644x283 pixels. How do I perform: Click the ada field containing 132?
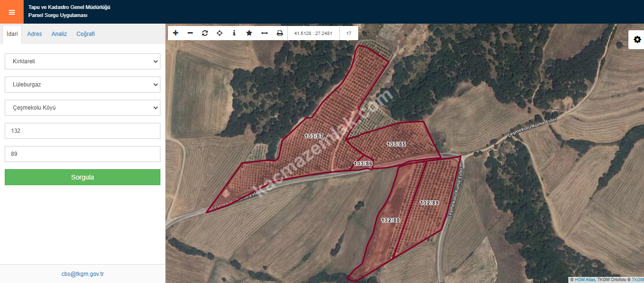(82, 131)
